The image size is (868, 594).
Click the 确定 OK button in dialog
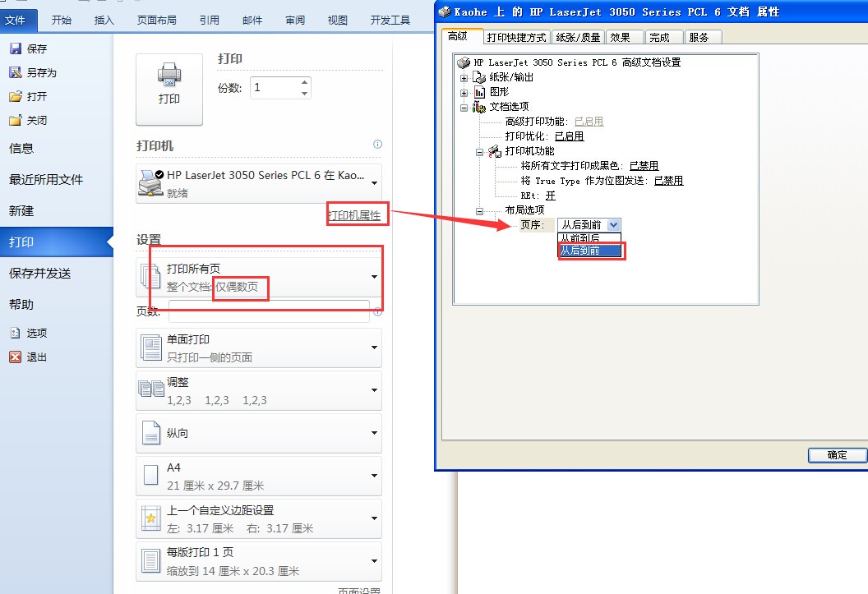tap(837, 454)
